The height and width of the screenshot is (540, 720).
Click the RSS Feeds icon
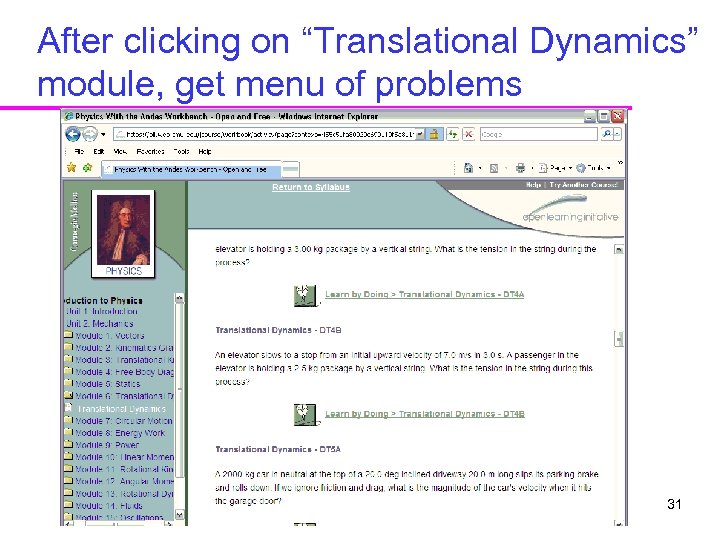(494, 169)
